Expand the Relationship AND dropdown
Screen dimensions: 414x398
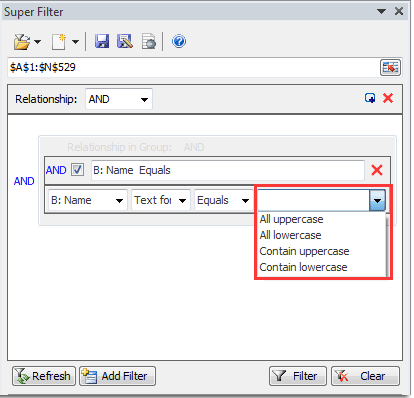pos(119,99)
